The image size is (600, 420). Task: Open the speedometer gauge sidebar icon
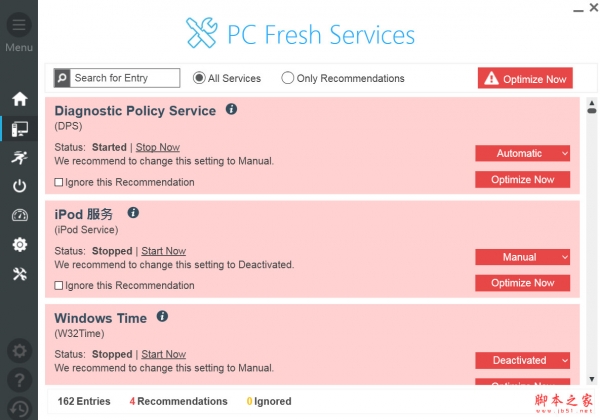click(x=19, y=215)
